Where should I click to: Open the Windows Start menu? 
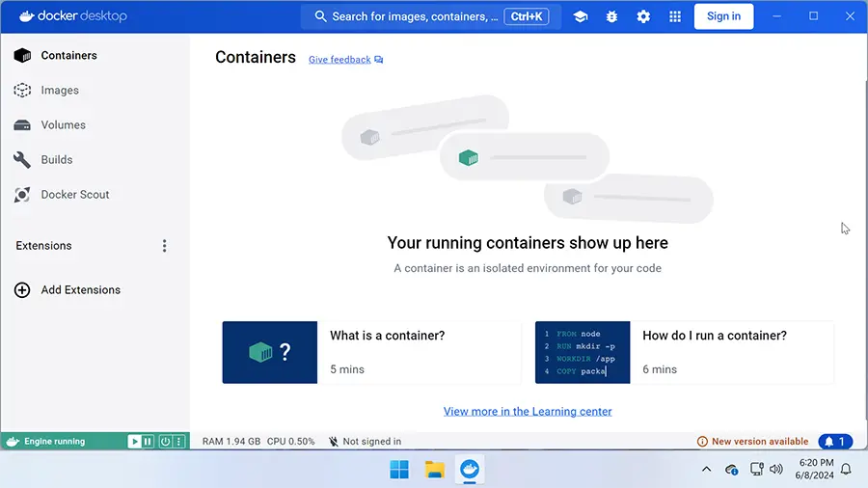pos(399,470)
